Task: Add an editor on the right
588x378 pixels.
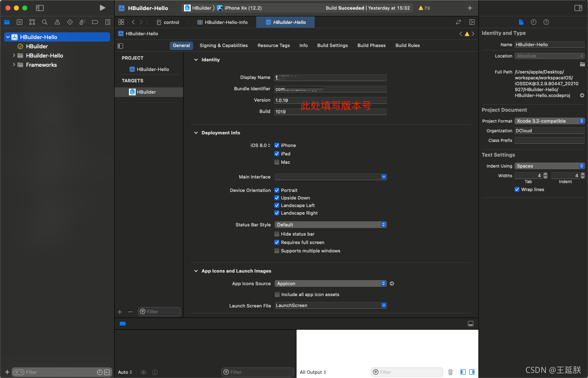Action: pyautogui.click(x=472, y=22)
